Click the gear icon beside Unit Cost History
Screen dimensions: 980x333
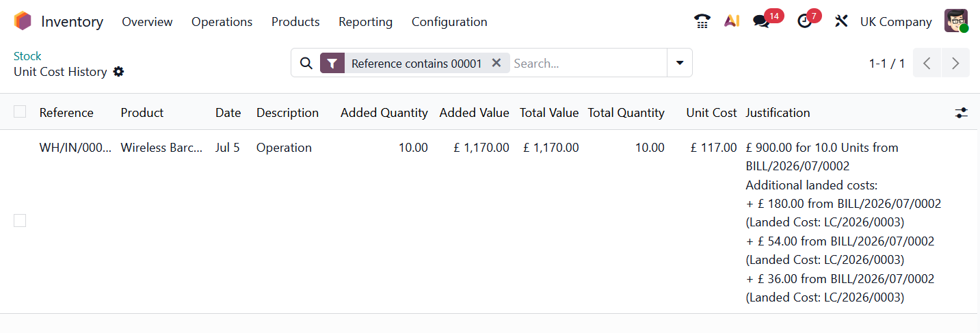click(119, 72)
